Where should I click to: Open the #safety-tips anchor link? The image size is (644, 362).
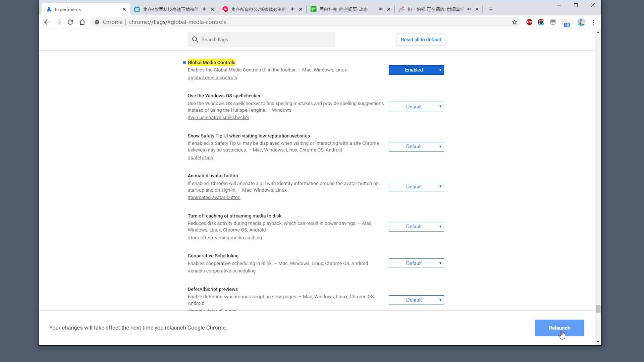tap(200, 158)
